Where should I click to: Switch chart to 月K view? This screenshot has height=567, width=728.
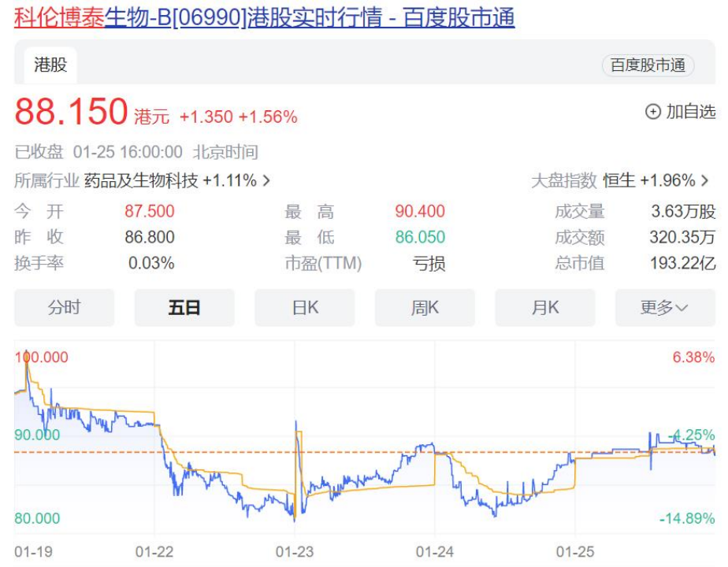545,308
